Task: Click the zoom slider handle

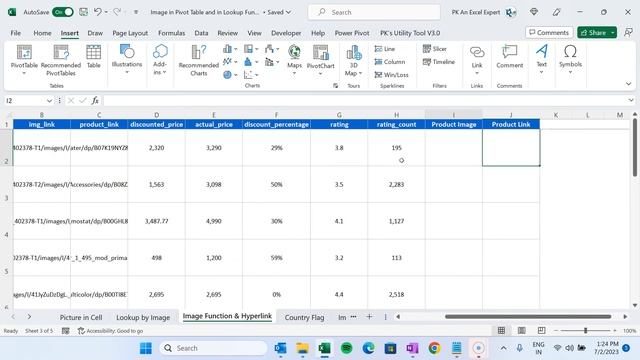Action: [x=585, y=331]
